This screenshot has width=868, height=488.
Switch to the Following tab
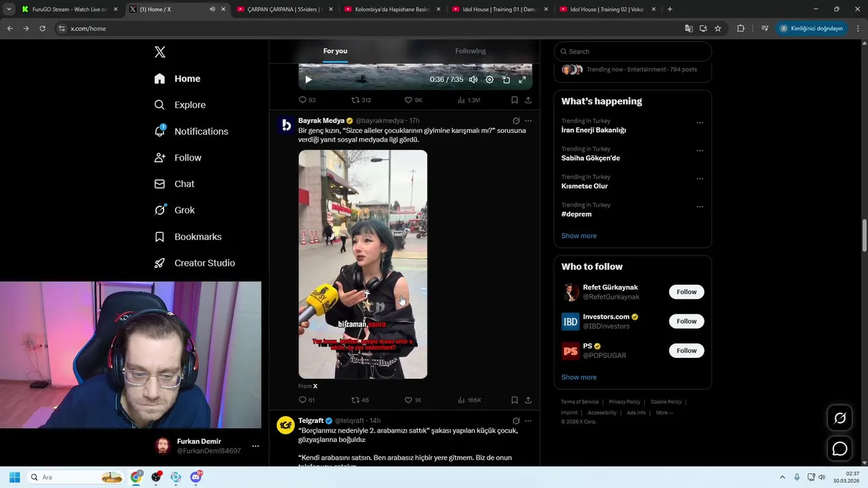point(471,51)
